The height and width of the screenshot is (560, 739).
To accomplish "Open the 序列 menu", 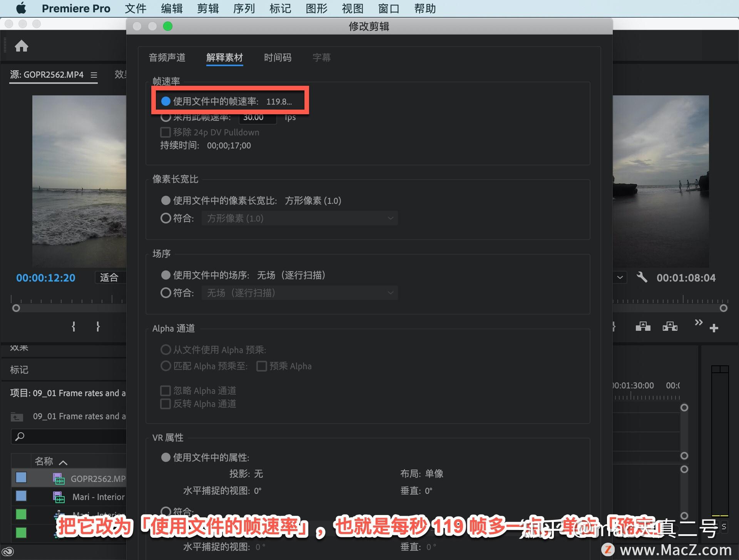I will [x=244, y=8].
